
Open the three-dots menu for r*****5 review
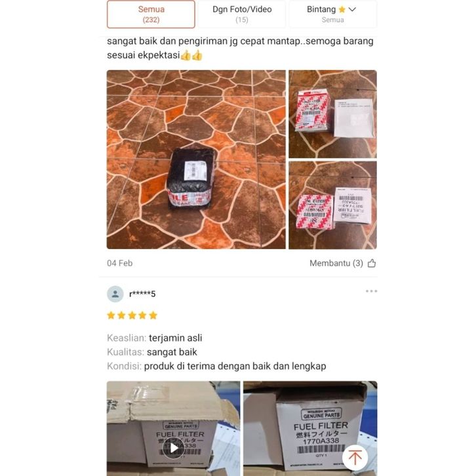[x=371, y=291]
